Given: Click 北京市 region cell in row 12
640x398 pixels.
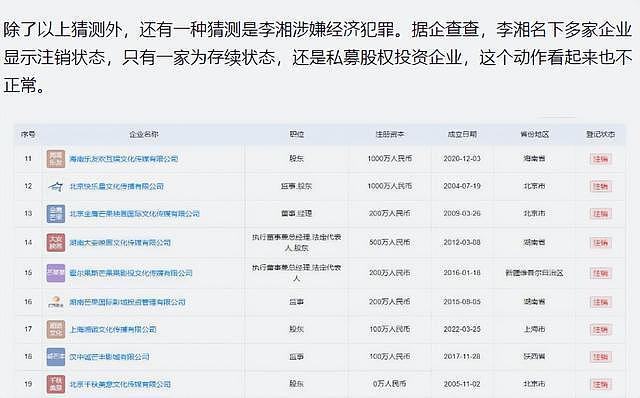Looking at the screenshot, I should pos(534,186).
